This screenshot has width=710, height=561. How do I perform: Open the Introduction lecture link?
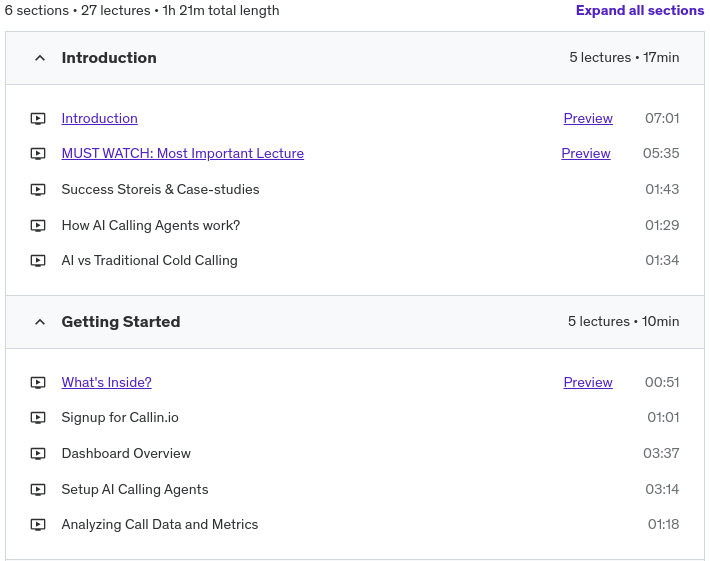click(99, 118)
